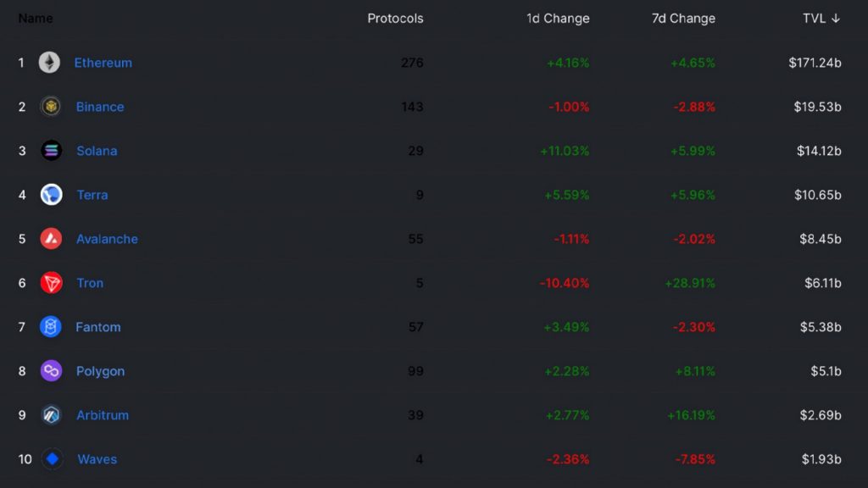Image resolution: width=868 pixels, height=488 pixels.
Task: Sort by the 1d Change header
Action: tap(558, 19)
